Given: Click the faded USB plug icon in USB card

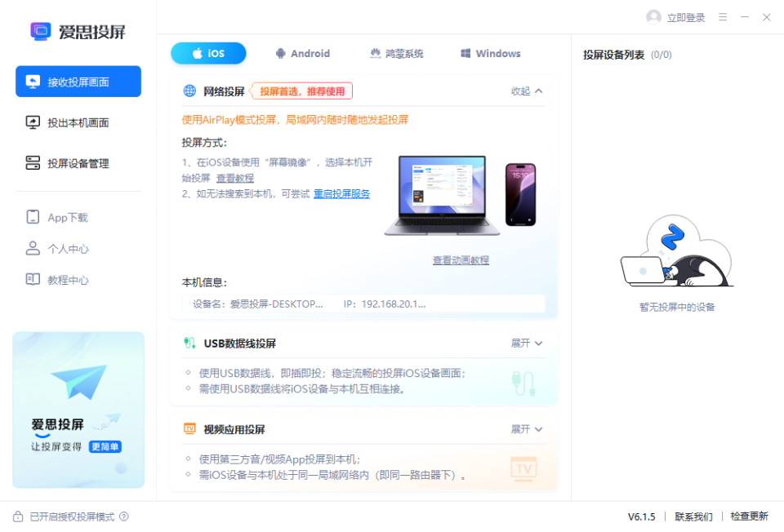Looking at the screenshot, I should [x=523, y=383].
